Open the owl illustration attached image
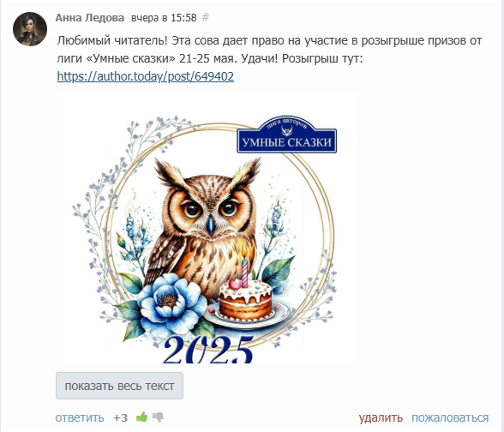This screenshot has height=432, width=504. tap(207, 229)
